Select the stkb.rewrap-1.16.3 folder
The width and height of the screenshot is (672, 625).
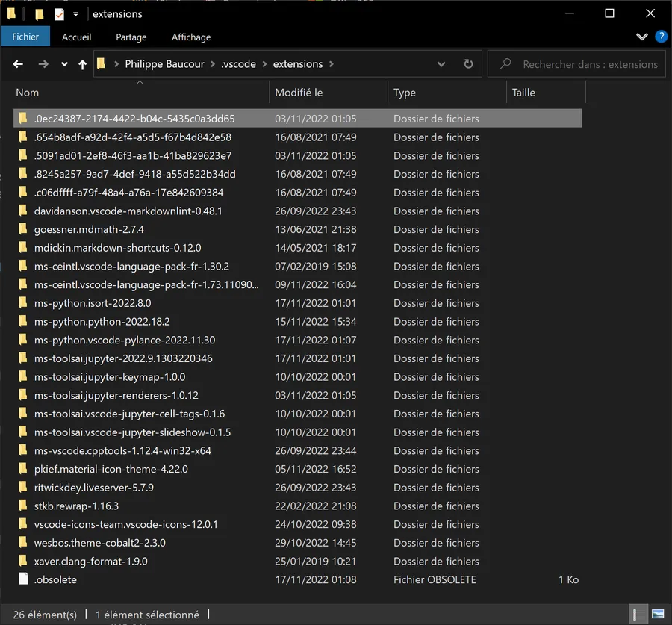[76, 506]
